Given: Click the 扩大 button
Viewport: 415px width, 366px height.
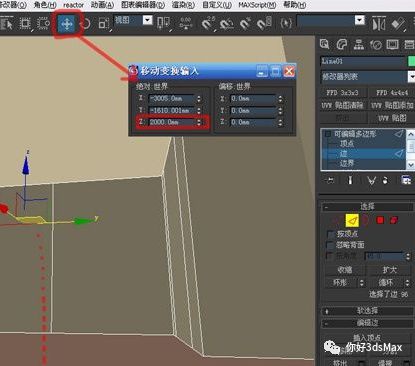Looking at the screenshot, I should coord(390,269).
